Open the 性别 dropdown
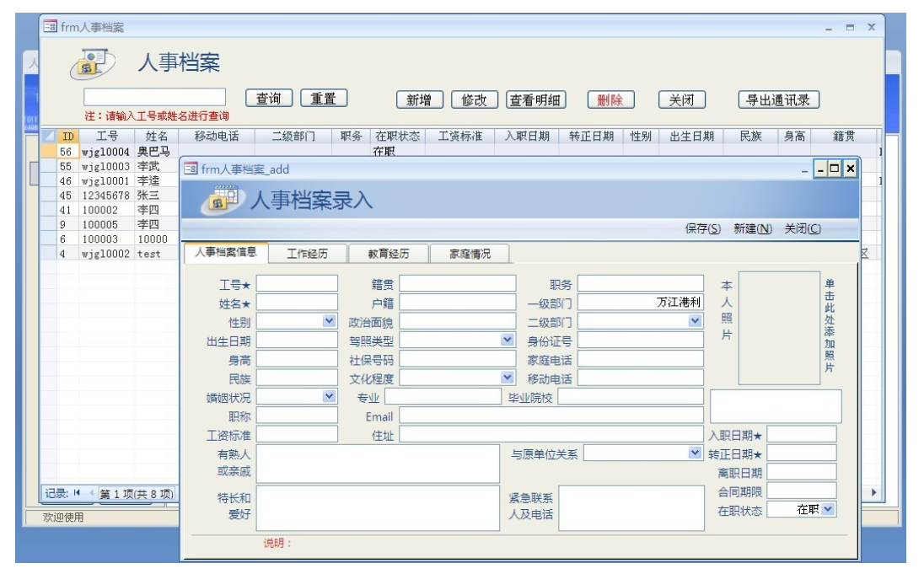This screenshot has height=574, width=924. pos(329,321)
